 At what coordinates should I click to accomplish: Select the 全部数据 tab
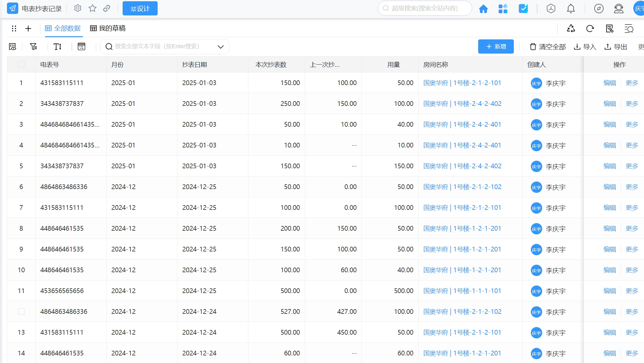pos(63,28)
